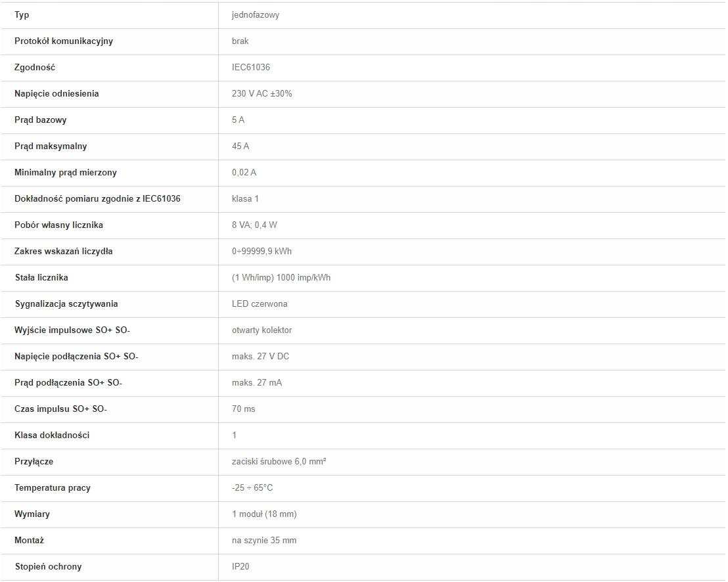Click the 'Stała licznika' row label
Image resolution: width=728 pixels, height=582 pixels.
coord(41,278)
